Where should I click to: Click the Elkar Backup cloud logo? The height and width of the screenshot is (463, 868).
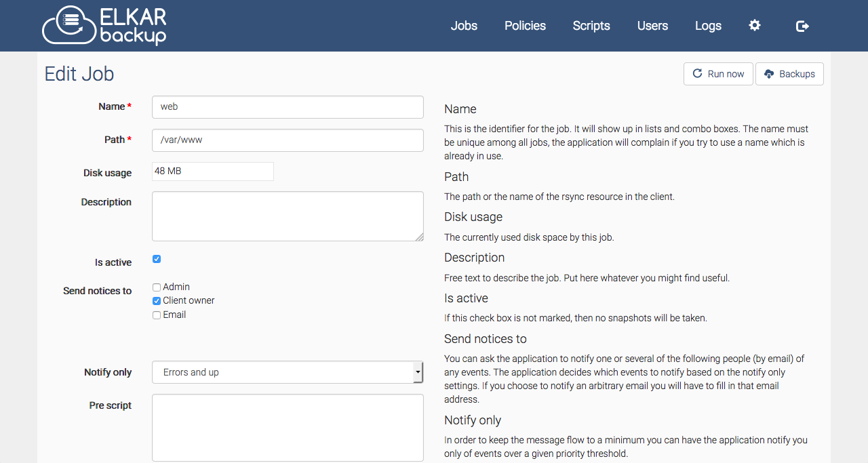[104, 26]
